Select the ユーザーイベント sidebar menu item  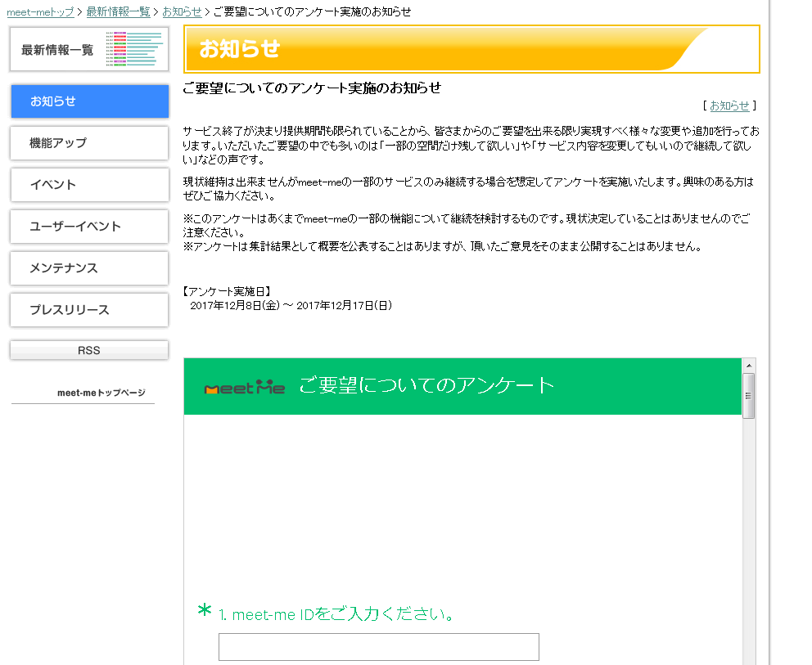(x=89, y=226)
